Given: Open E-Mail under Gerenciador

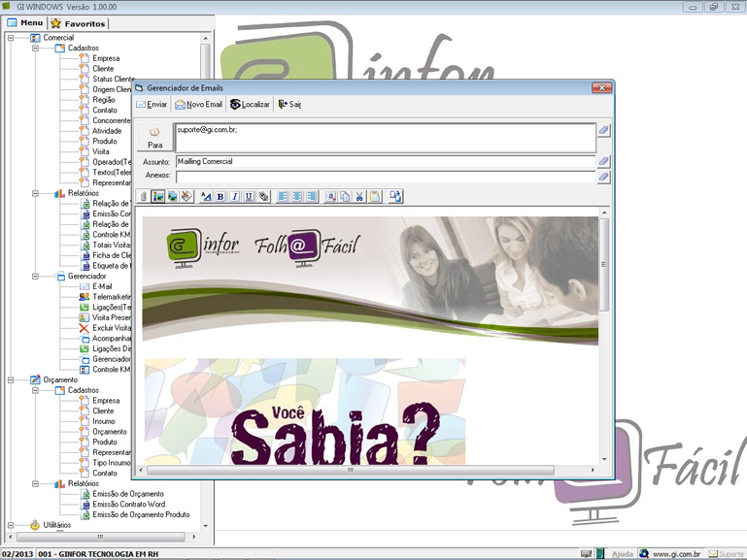Looking at the screenshot, I should click(102, 286).
